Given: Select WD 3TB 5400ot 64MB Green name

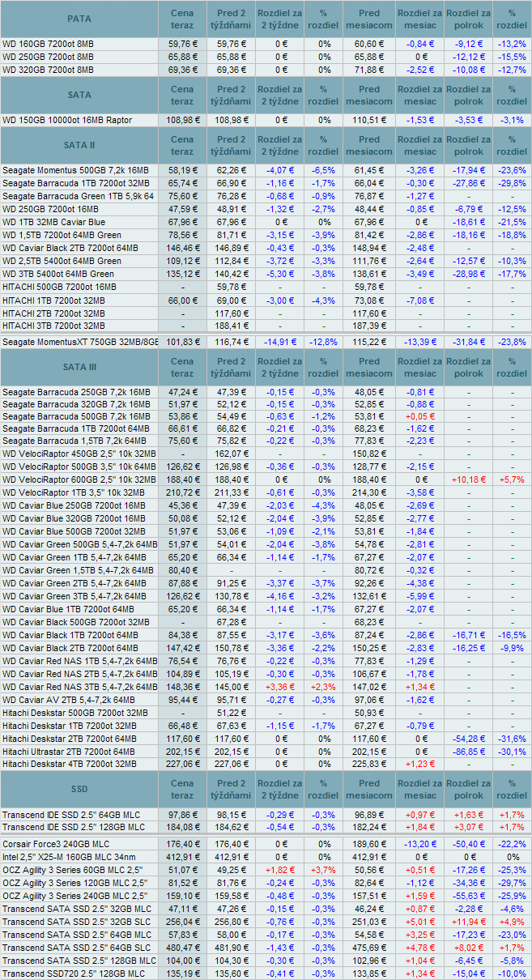Looking at the screenshot, I should pos(58,274).
